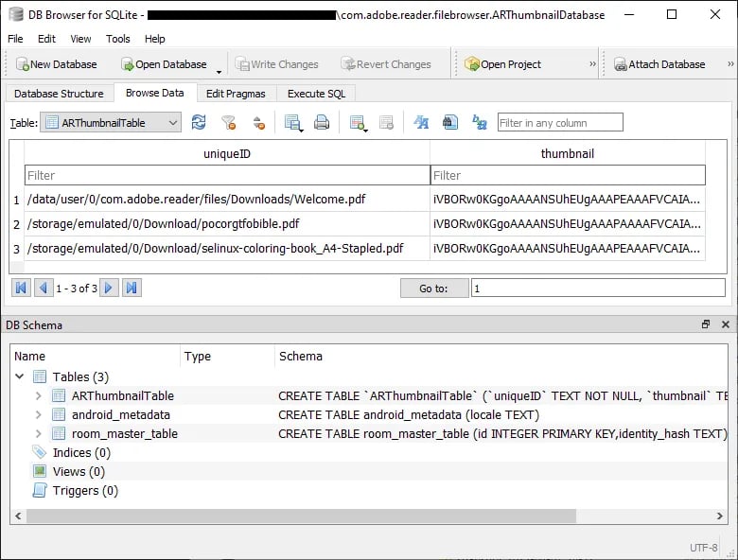
Task: Expand the android_metadata schema node
Action: point(39,414)
